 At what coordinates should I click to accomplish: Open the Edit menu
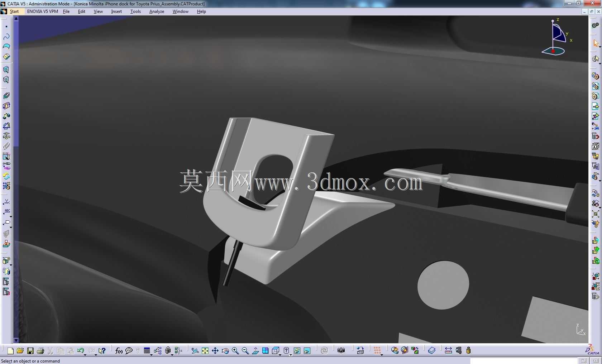(x=82, y=11)
